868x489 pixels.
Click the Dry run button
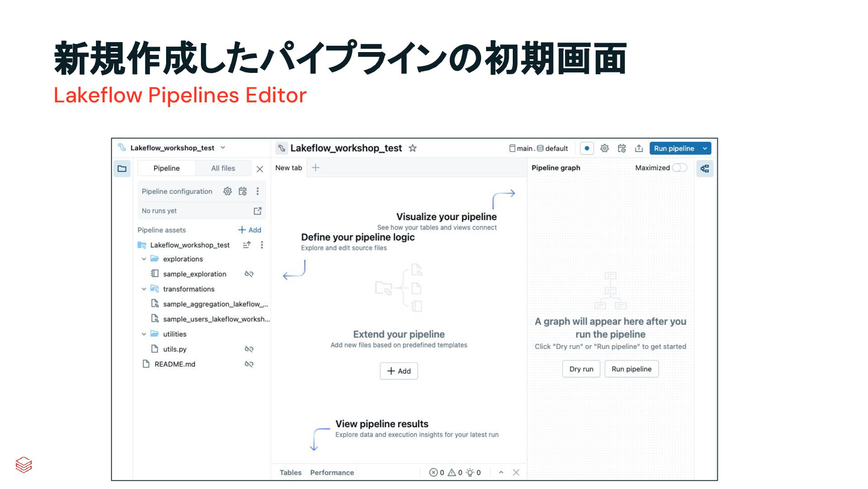click(x=581, y=369)
